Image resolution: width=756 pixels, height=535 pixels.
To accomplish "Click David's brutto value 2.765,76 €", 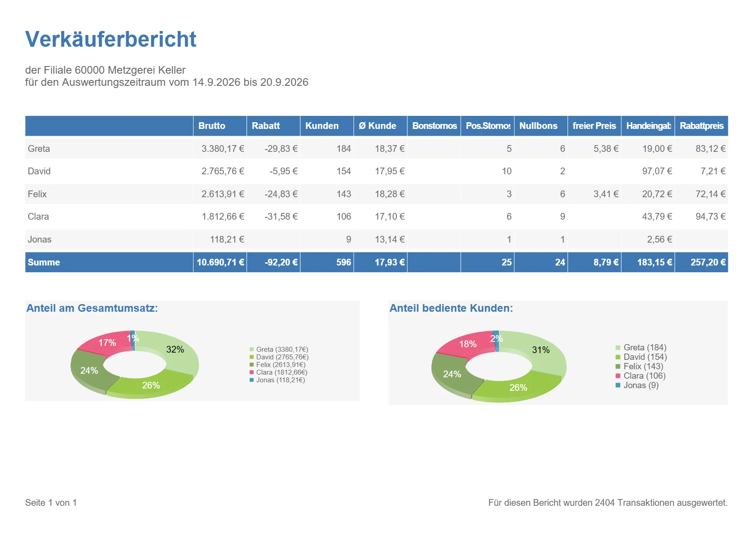I will [x=223, y=171].
